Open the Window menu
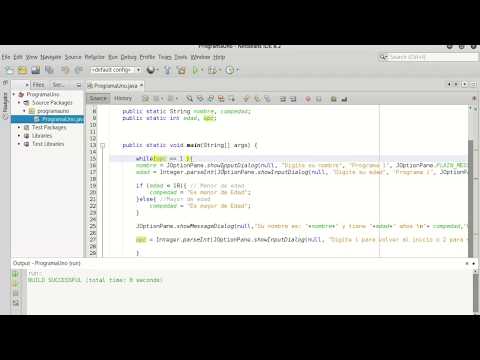 [200, 57]
